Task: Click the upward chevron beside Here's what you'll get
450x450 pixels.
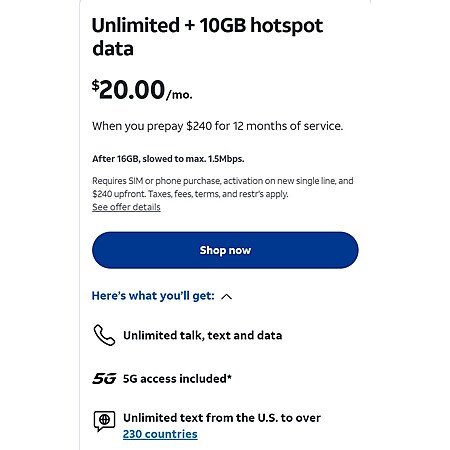Action: click(x=227, y=296)
